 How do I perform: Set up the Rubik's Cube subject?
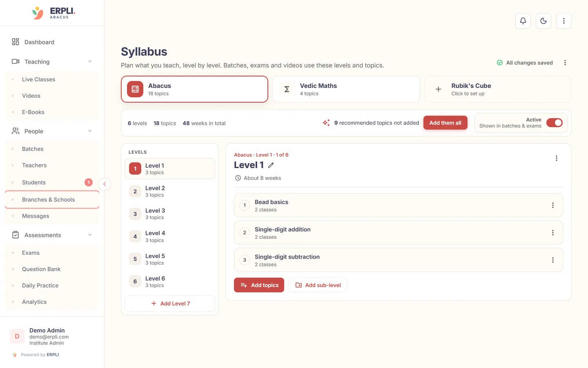click(498, 89)
